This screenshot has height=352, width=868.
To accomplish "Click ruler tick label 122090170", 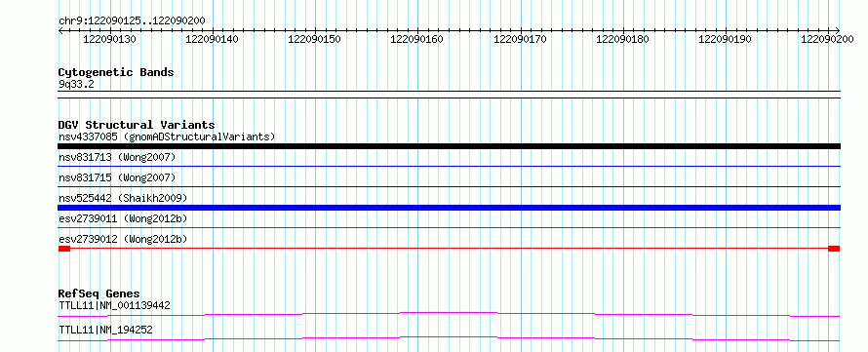I will (521, 39).
